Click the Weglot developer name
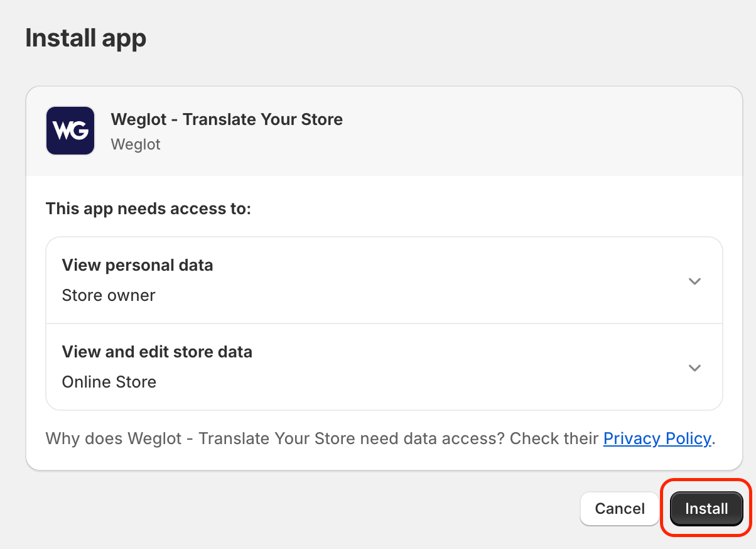Screen dimensions: 756x549 [x=135, y=144]
